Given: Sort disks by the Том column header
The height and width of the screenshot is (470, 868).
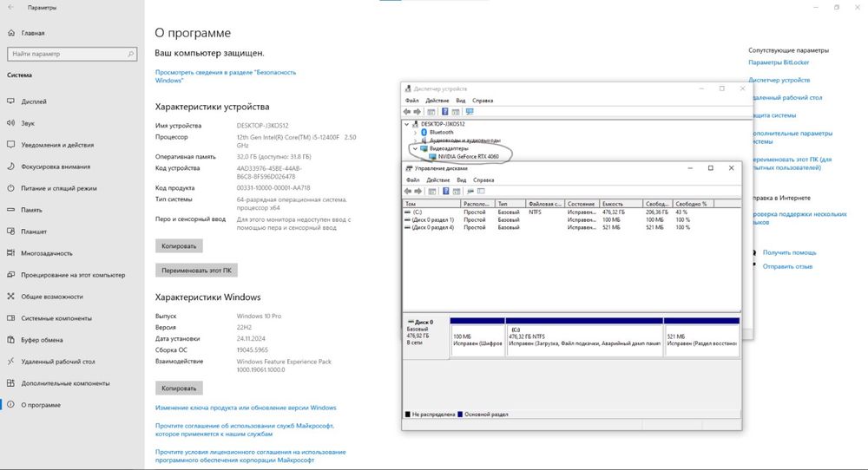Looking at the screenshot, I should coord(431,204).
